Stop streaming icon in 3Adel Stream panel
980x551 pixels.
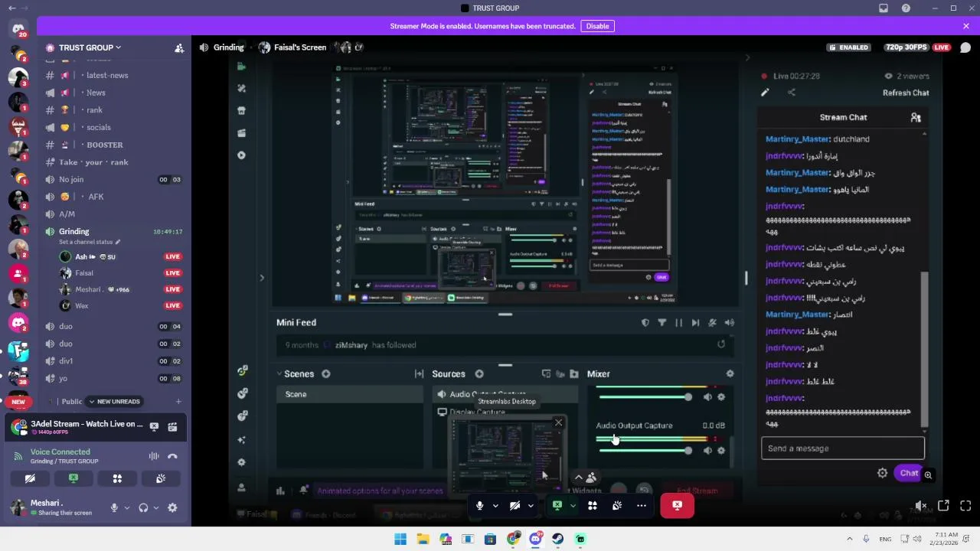[x=154, y=426]
